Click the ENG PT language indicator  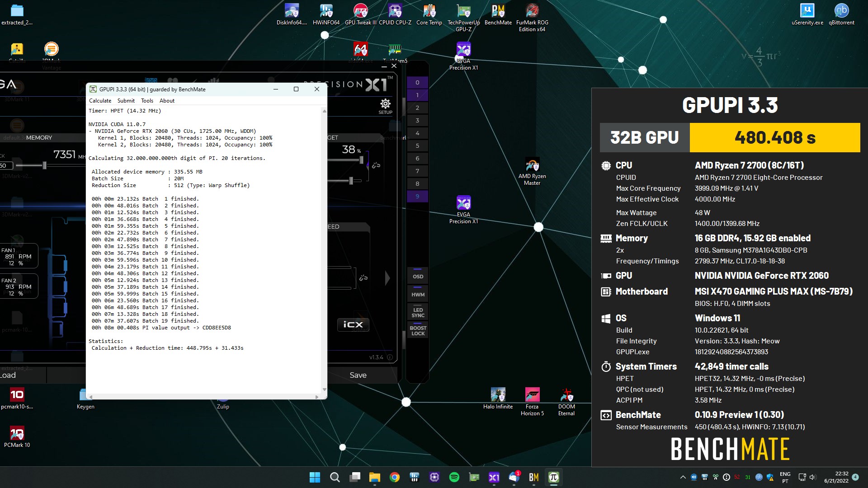click(x=785, y=477)
